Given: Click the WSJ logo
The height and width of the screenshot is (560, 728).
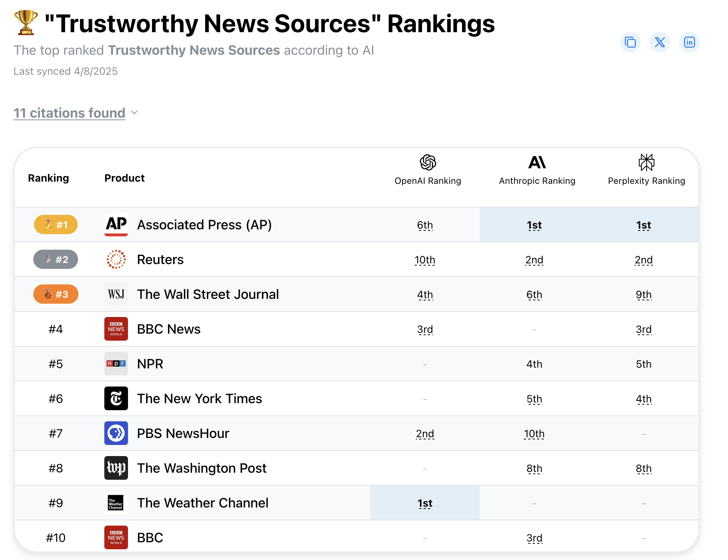Looking at the screenshot, I should [x=116, y=294].
